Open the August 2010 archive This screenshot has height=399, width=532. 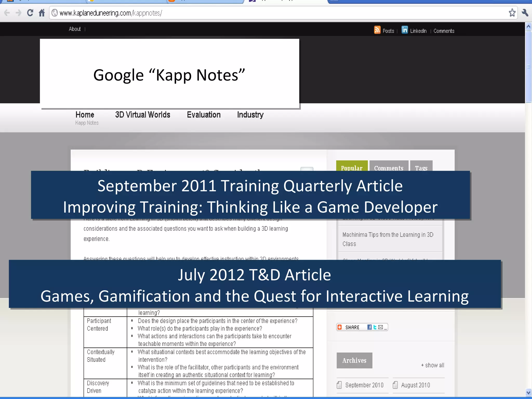416,385
